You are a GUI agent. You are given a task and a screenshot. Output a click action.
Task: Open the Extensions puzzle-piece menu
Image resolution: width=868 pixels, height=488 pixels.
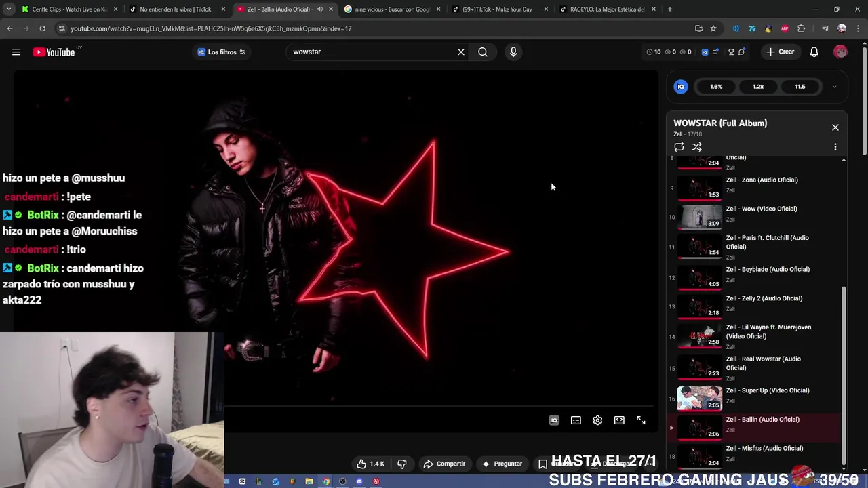click(x=802, y=28)
